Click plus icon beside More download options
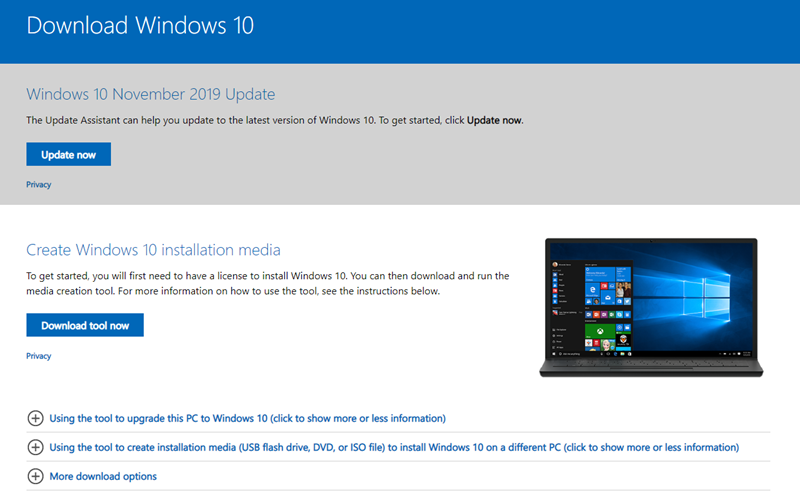Viewport: 800px width, 498px height. (x=35, y=477)
